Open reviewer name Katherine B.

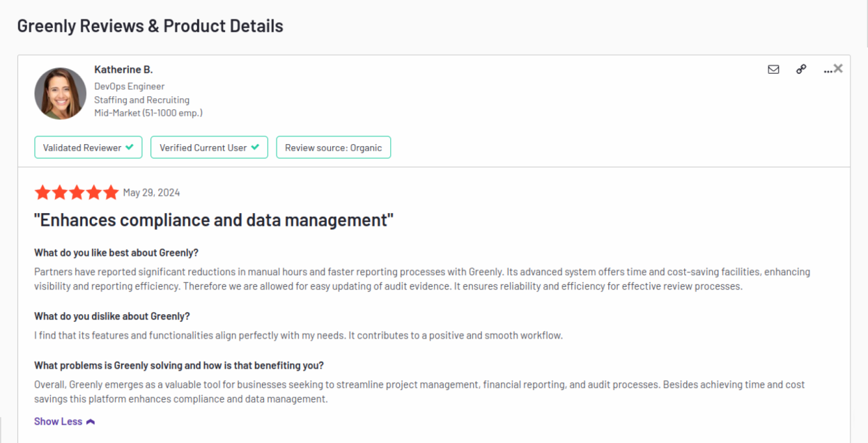tap(123, 70)
